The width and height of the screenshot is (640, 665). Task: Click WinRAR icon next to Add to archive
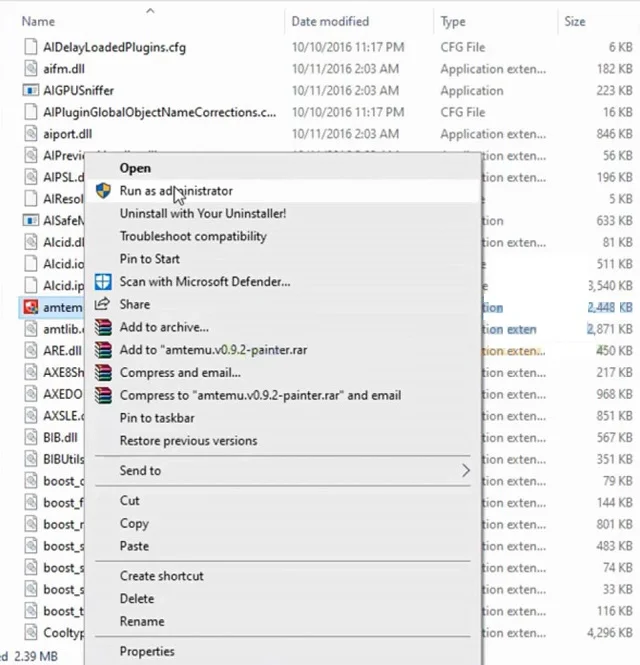101,327
